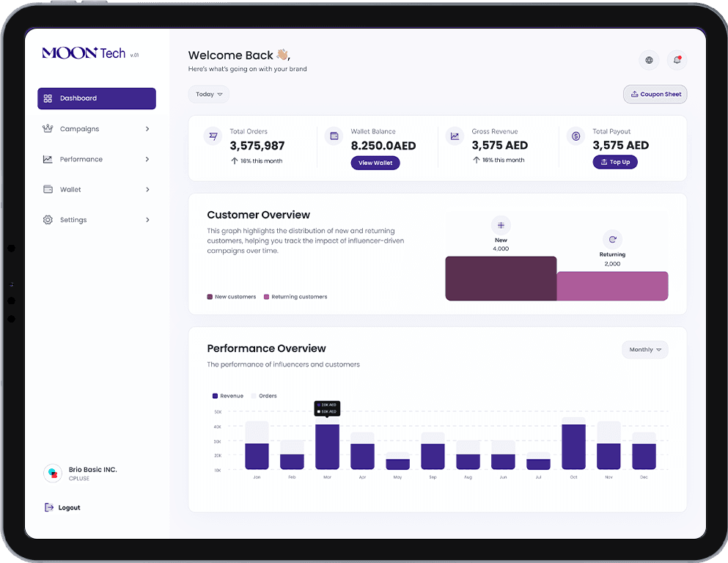
Task: Open the Today date filter dropdown
Action: coord(209,94)
